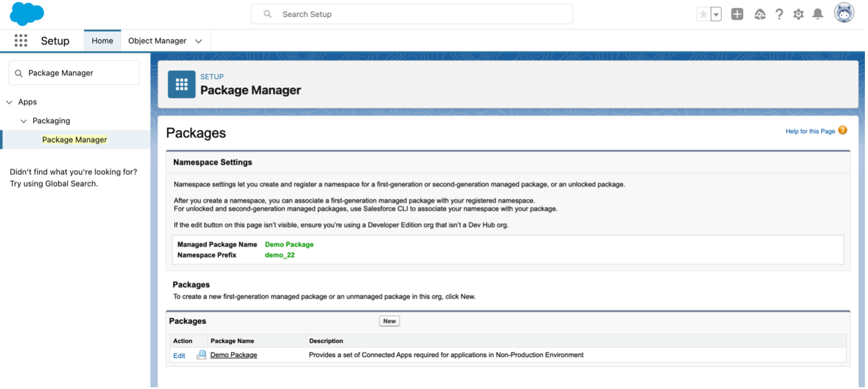Screen dimensions: 868x389
Task: Open the Setup gear icon
Action: 798,14
